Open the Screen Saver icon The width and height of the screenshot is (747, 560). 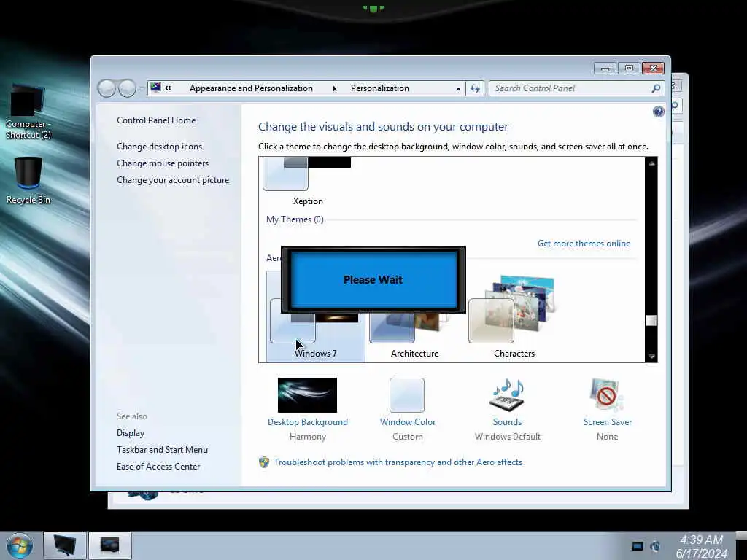[x=607, y=394]
